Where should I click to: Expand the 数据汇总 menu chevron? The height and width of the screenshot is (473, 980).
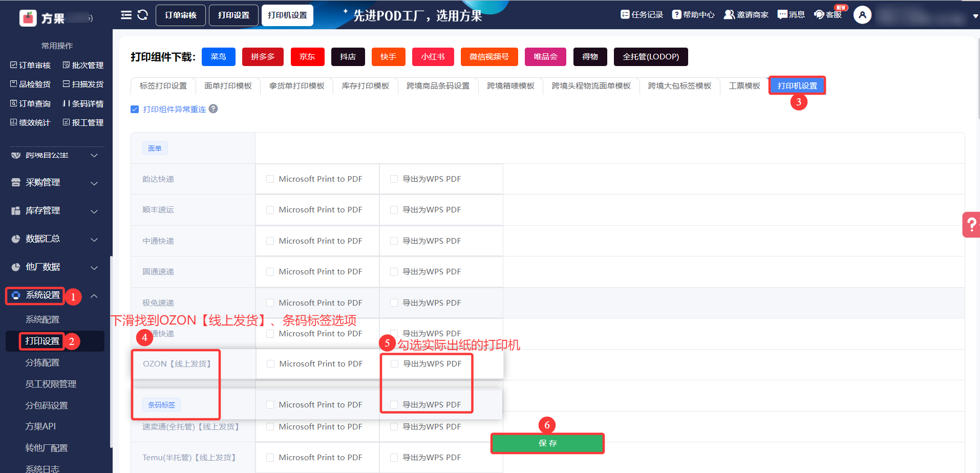click(x=94, y=240)
